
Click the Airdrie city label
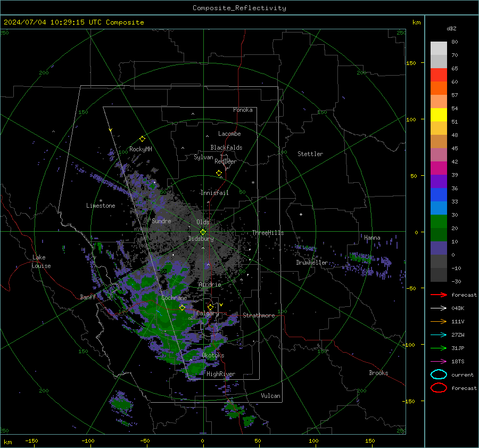click(x=210, y=284)
